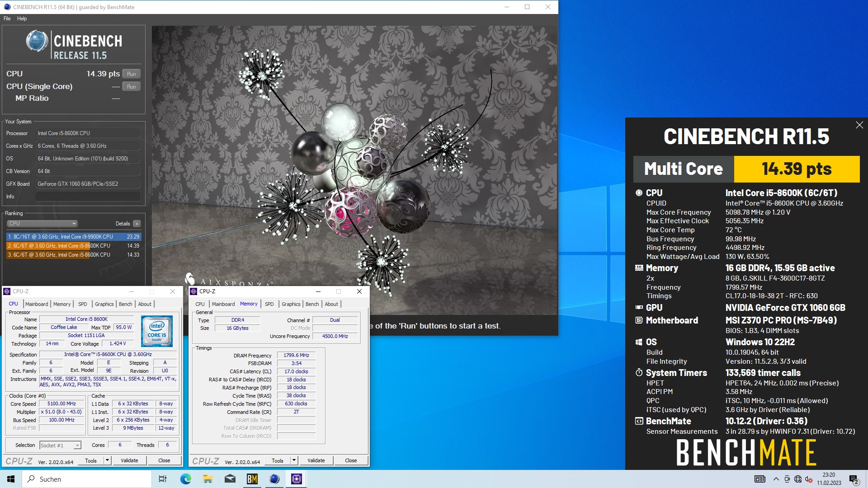This screenshot has width=868, height=488.
Task: Minimize the Cinebench window
Action: [506, 7]
